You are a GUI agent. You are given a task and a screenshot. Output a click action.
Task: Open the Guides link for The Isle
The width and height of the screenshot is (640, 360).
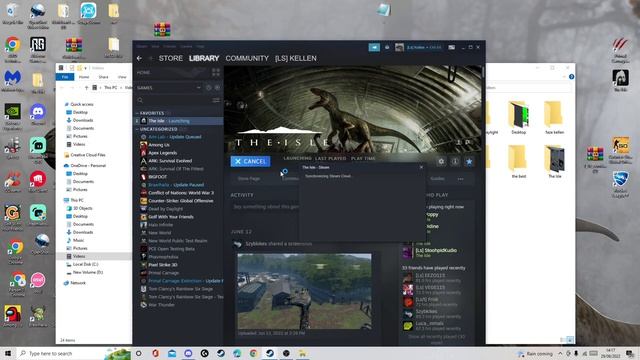pyautogui.click(x=437, y=179)
